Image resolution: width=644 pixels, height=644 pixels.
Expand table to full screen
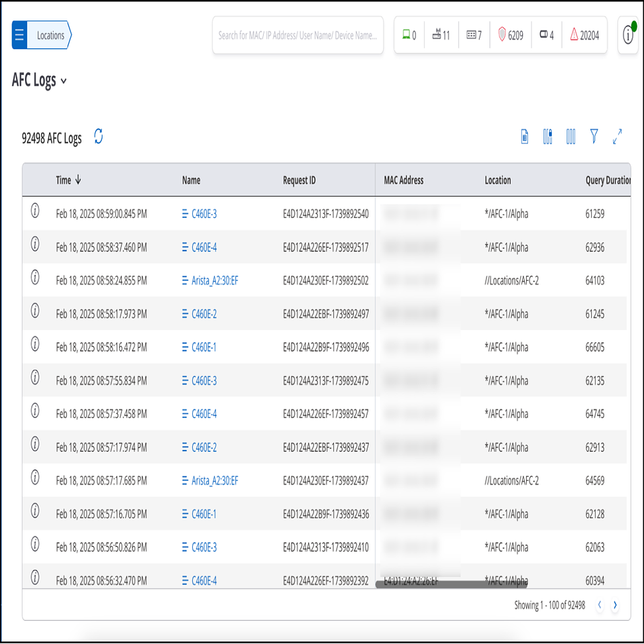coord(617,137)
